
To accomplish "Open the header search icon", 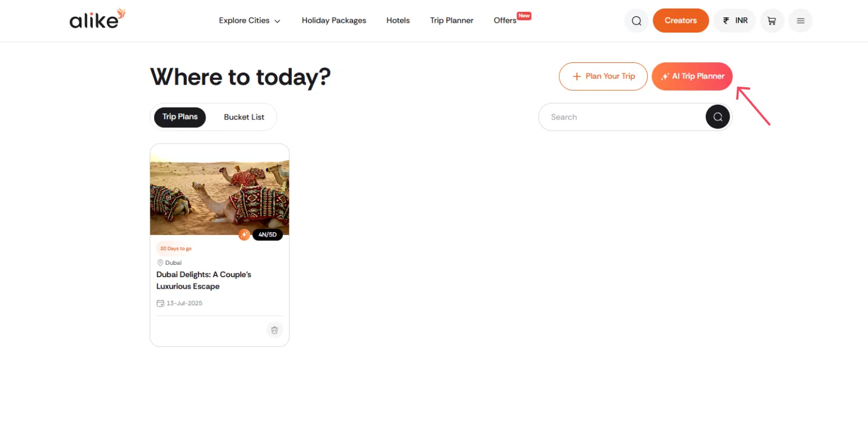I will [636, 21].
